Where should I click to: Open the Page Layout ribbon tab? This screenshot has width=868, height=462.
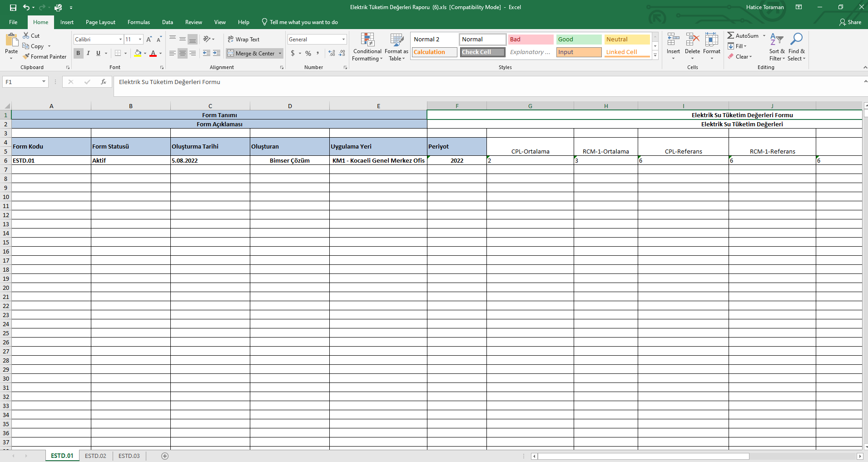[x=100, y=22]
